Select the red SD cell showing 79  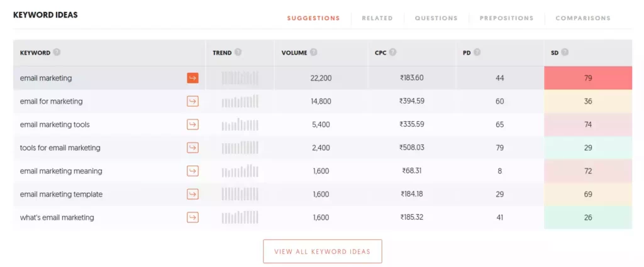tap(588, 78)
